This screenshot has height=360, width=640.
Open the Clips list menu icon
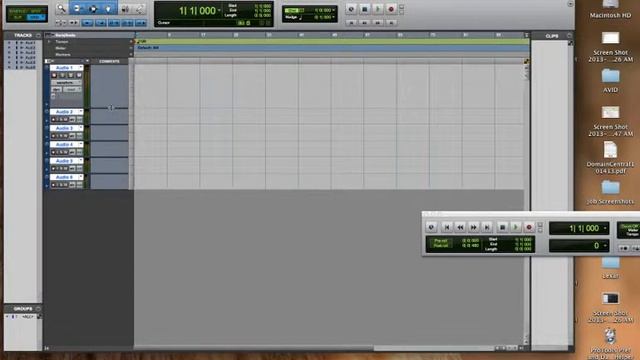(x=569, y=36)
